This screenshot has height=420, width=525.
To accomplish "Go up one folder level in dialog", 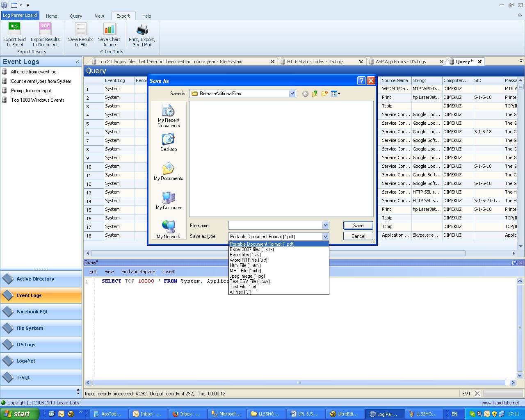I will click(315, 94).
